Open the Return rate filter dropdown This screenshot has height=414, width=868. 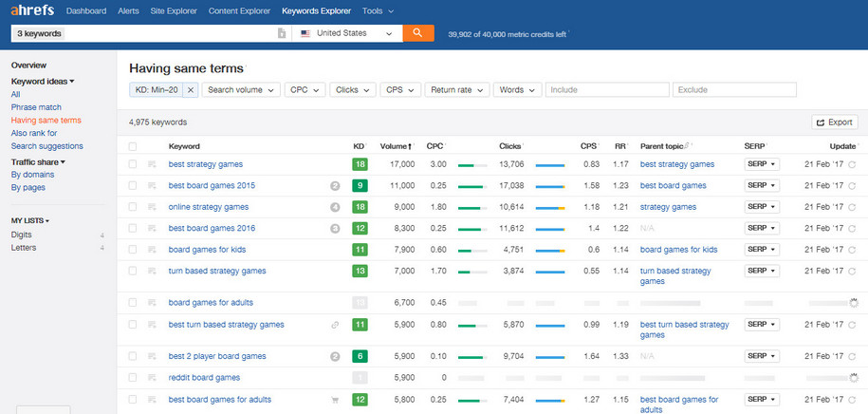click(457, 90)
